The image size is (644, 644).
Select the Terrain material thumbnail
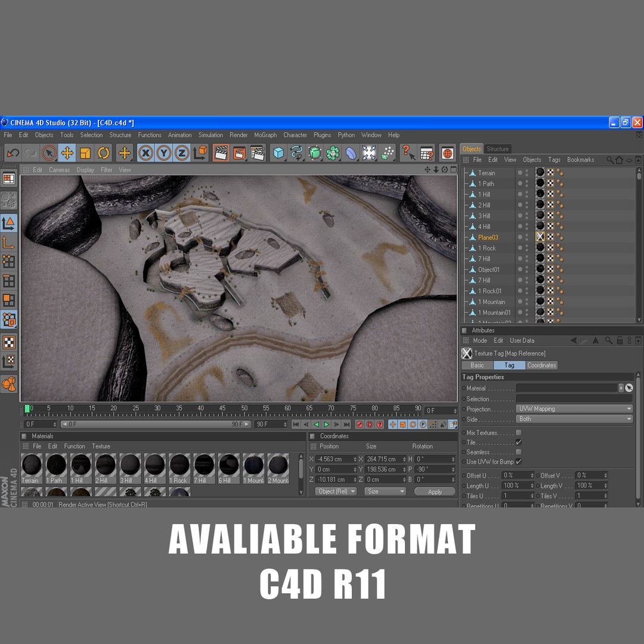tap(32, 469)
